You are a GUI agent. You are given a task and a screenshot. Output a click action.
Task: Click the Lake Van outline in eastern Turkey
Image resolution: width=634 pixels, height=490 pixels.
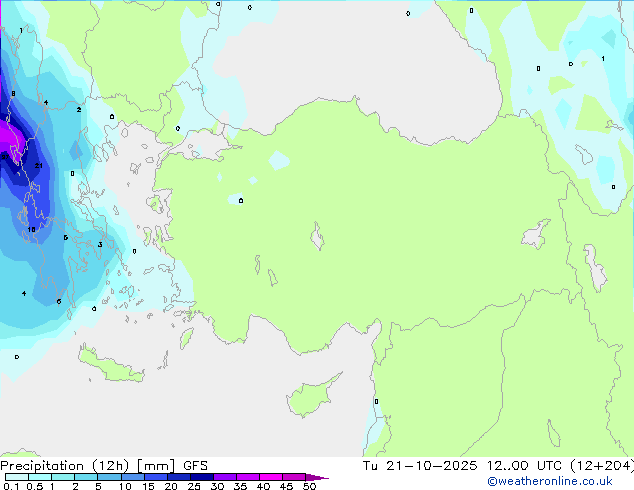pyautogui.click(x=536, y=236)
